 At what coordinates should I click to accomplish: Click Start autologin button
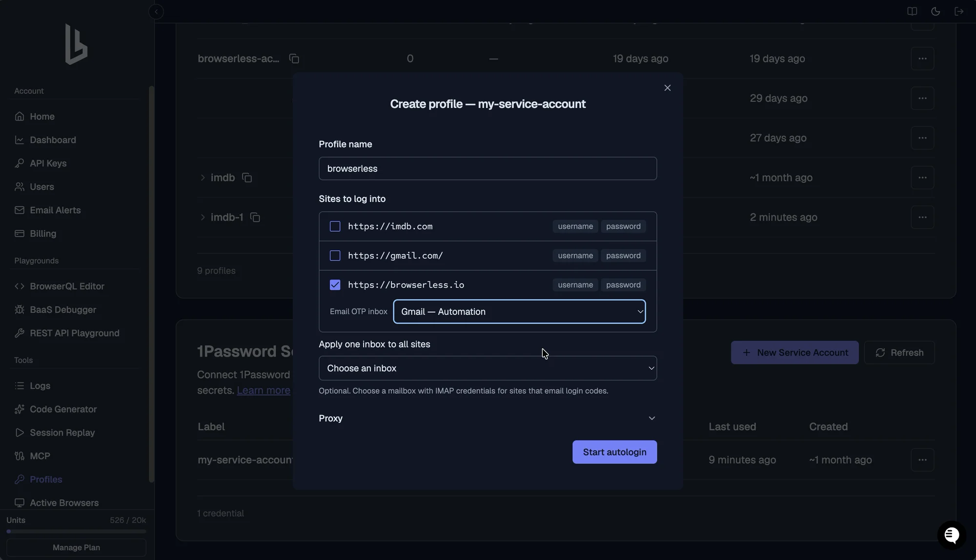click(x=614, y=452)
